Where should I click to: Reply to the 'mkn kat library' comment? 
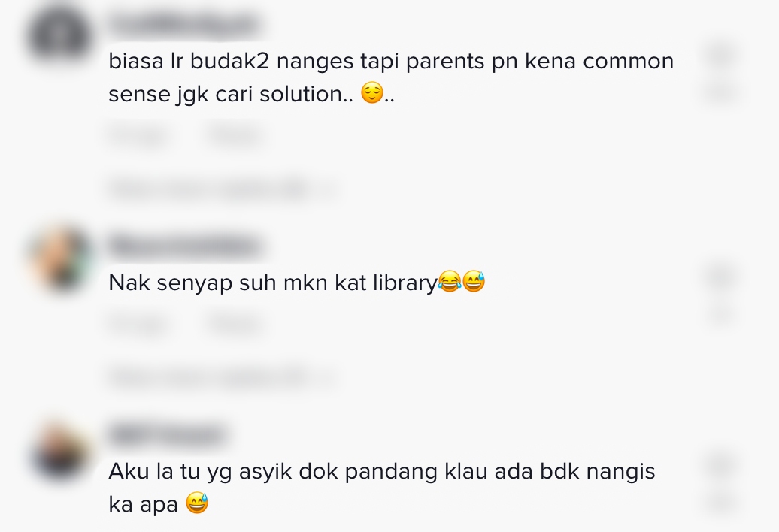point(235,325)
